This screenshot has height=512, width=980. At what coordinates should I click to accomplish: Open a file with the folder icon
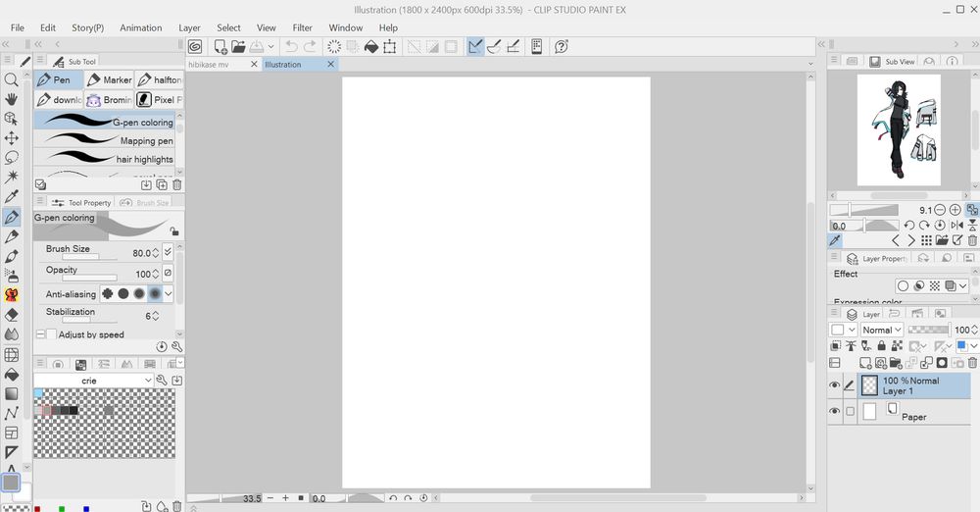(x=238, y=46)
